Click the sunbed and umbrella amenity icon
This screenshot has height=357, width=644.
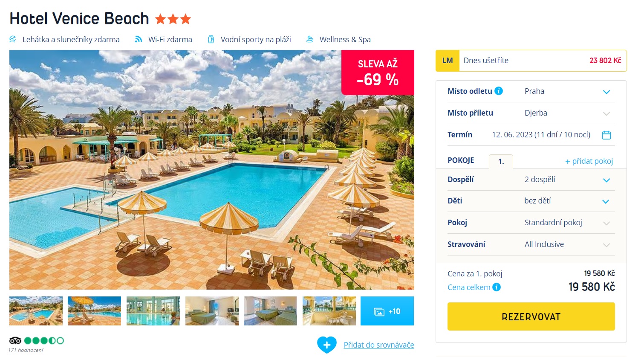point(13,39)
